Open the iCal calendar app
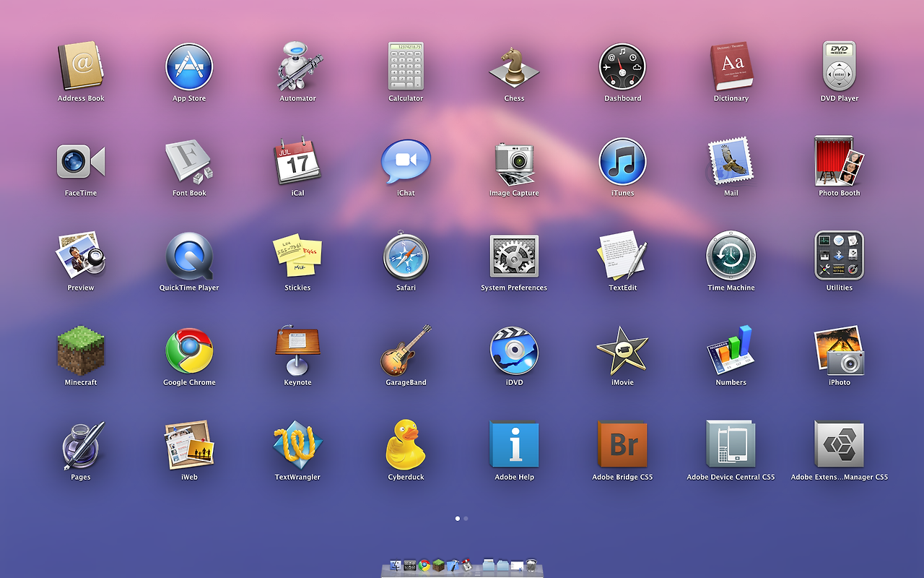The height and width of the screenshot is (578, 924). tap(297, 161)
